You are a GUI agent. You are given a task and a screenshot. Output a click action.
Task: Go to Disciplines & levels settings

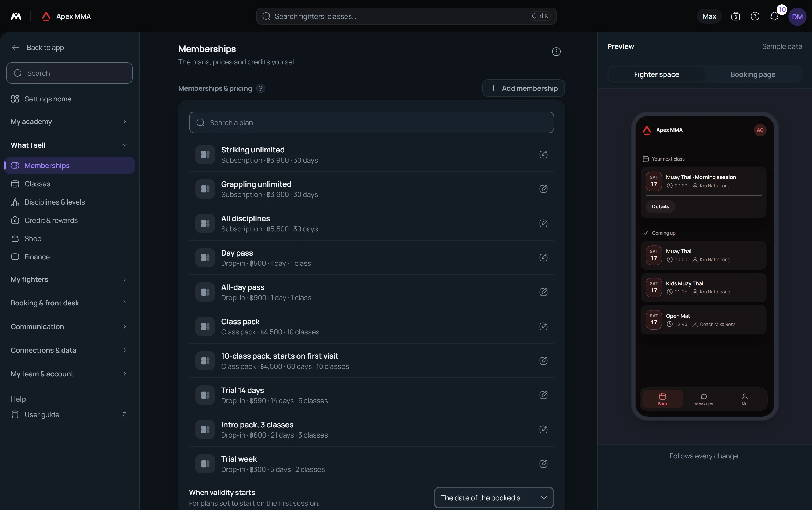[69, 202]
